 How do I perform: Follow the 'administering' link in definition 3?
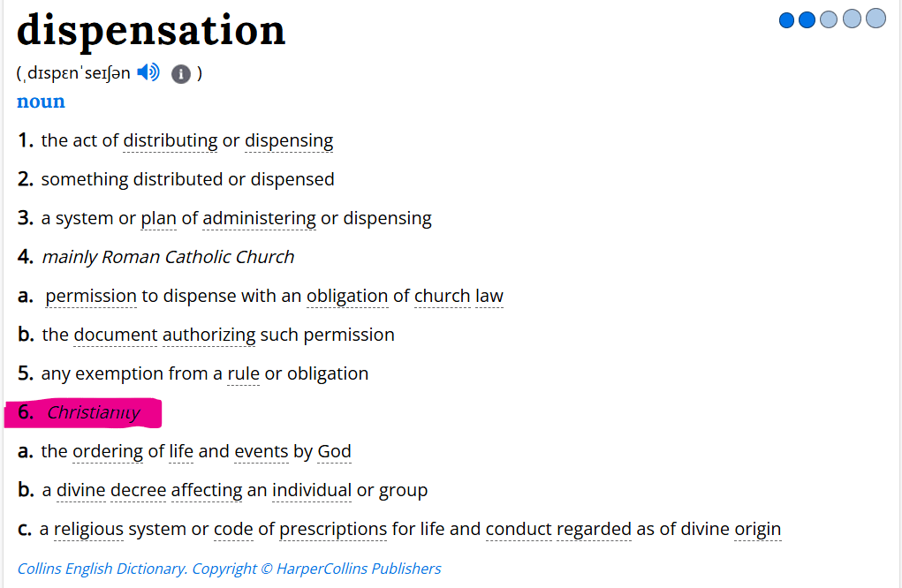259,218
